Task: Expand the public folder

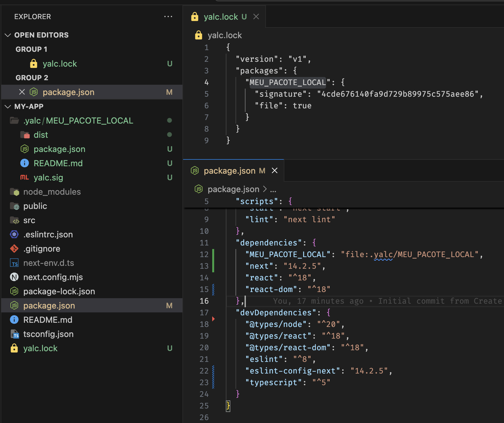Action: pos(92,206)
